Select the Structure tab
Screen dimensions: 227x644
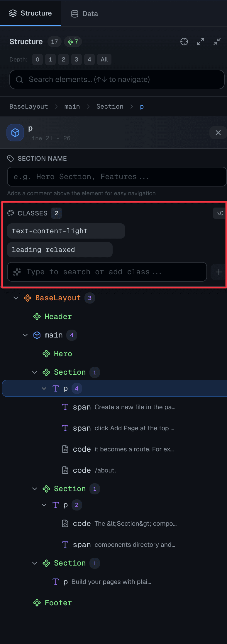pyautogui.click(x=31, y=13)
